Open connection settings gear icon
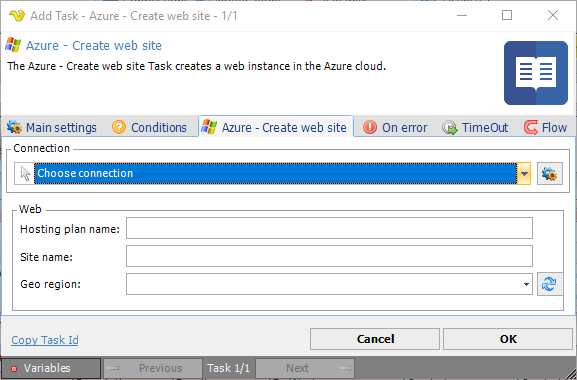 click(550, 173)
